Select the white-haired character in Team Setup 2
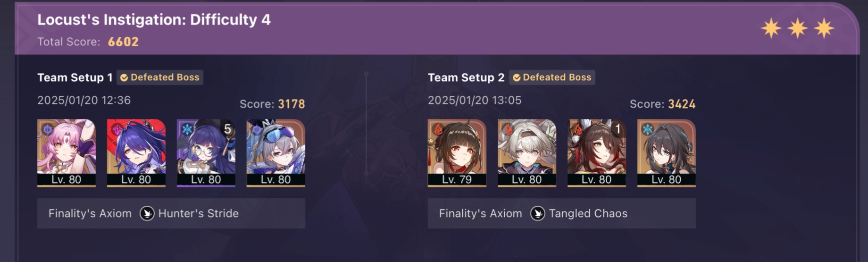This screenshot has width=868, height=262. click(x=527, y=152)
